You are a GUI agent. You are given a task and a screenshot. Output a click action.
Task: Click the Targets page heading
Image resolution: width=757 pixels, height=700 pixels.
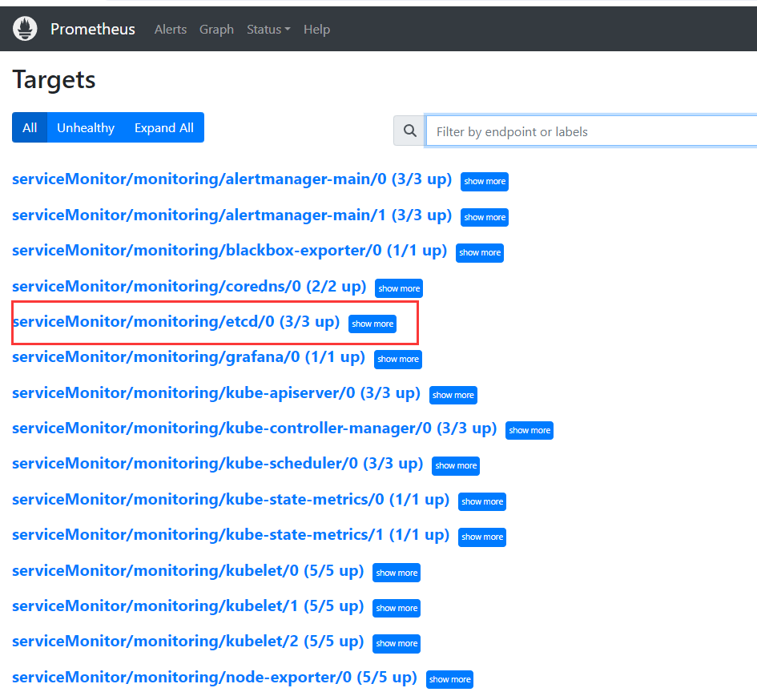[54, 79]
